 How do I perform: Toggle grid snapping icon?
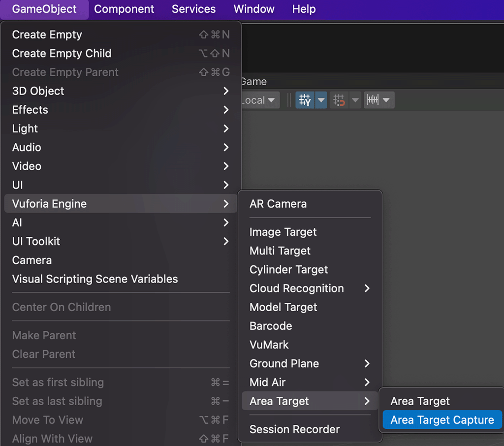coord(339,100)
